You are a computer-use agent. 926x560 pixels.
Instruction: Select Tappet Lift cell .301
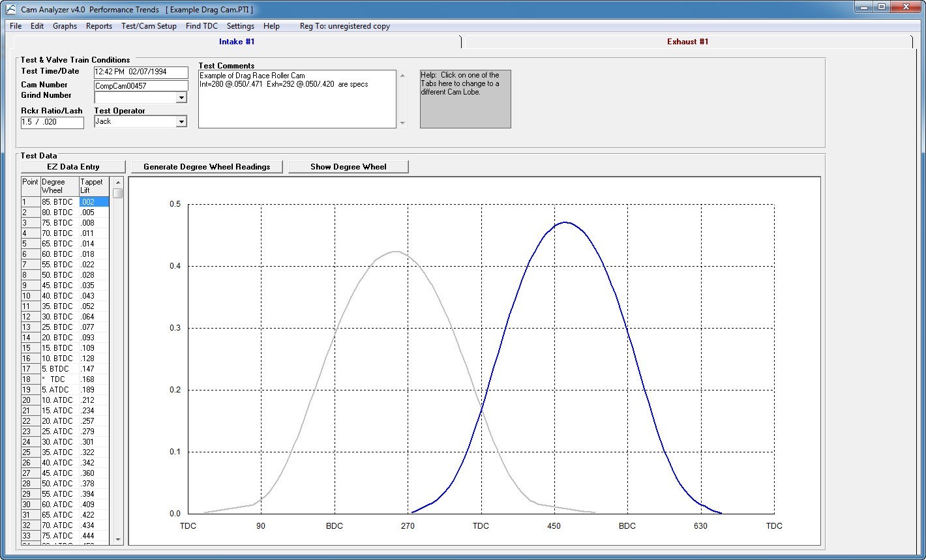point(94,442)
